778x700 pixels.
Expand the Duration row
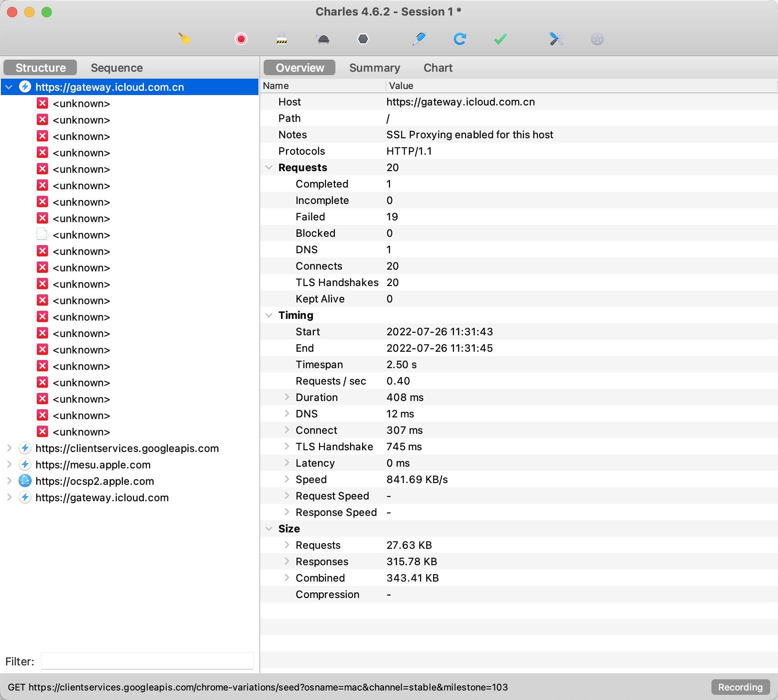(287, 397)
